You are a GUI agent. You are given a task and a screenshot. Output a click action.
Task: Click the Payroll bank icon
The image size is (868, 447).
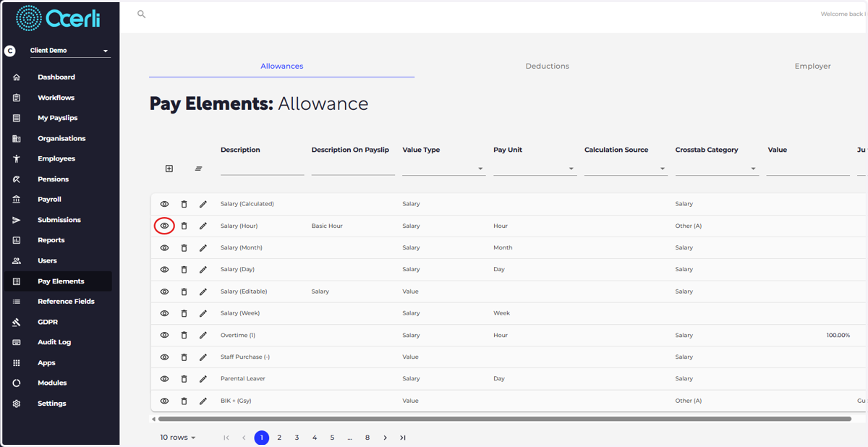tap(17, 199)
